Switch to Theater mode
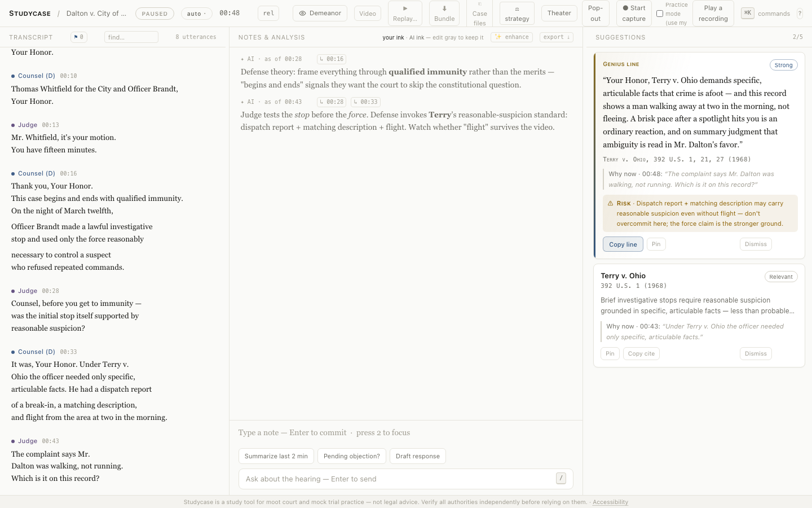Image resolution: width=812 pixels, height=508 pixels. 559,13
